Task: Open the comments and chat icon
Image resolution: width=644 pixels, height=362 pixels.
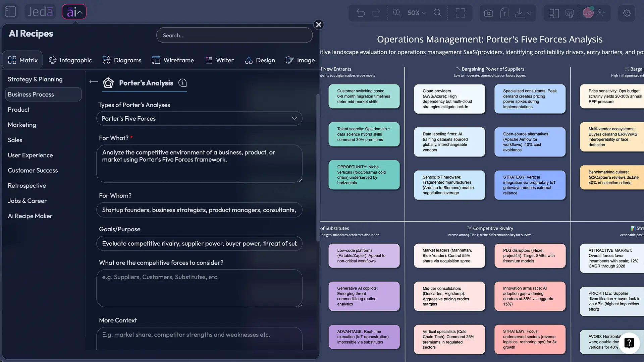Action: pyautogui.click(x=570, y=13)
